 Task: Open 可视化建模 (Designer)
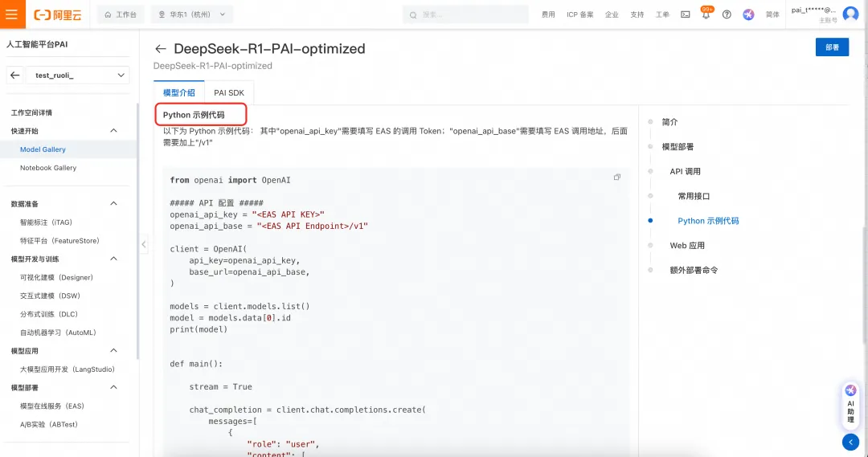tap(56, 277)
